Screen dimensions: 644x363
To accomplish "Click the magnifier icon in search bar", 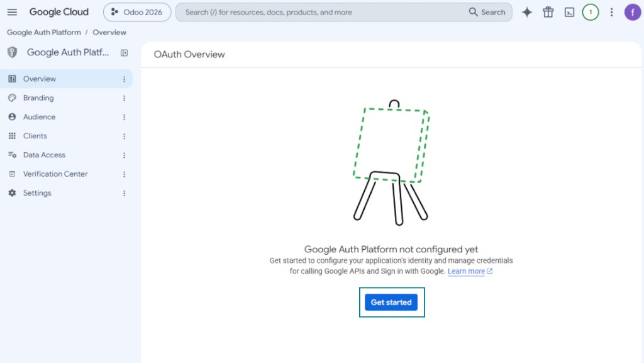I will [x=473, y=13].
